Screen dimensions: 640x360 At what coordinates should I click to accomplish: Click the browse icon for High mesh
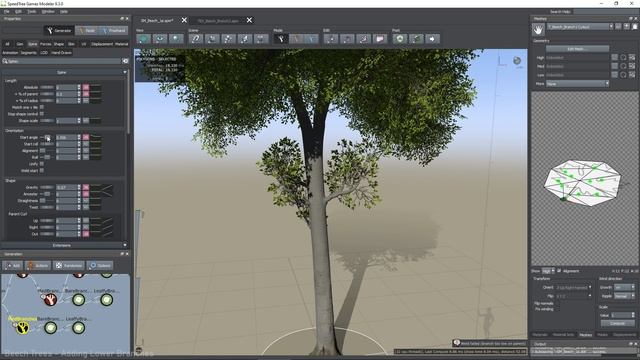[632, 58]
